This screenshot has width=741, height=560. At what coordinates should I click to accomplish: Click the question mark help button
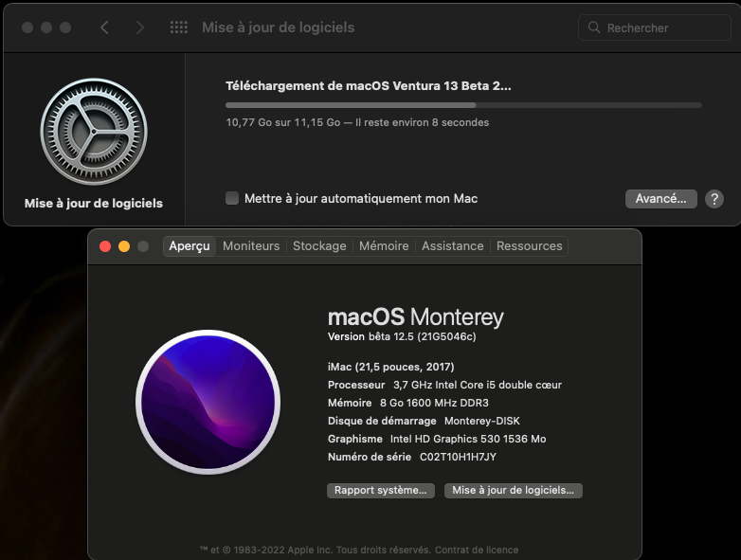tap(714, 199)
